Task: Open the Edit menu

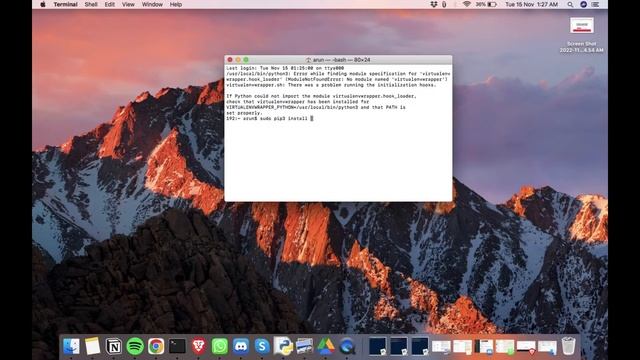Action: click(x=109, y=4)
